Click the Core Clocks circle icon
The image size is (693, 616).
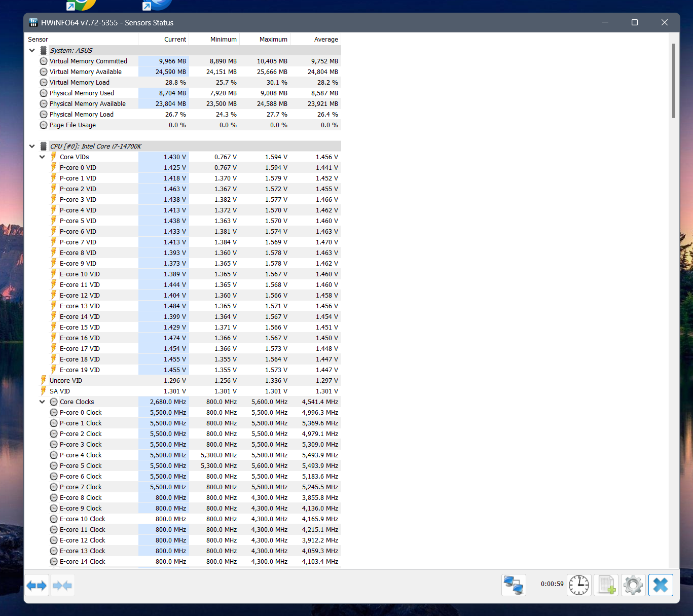[54, 402]
